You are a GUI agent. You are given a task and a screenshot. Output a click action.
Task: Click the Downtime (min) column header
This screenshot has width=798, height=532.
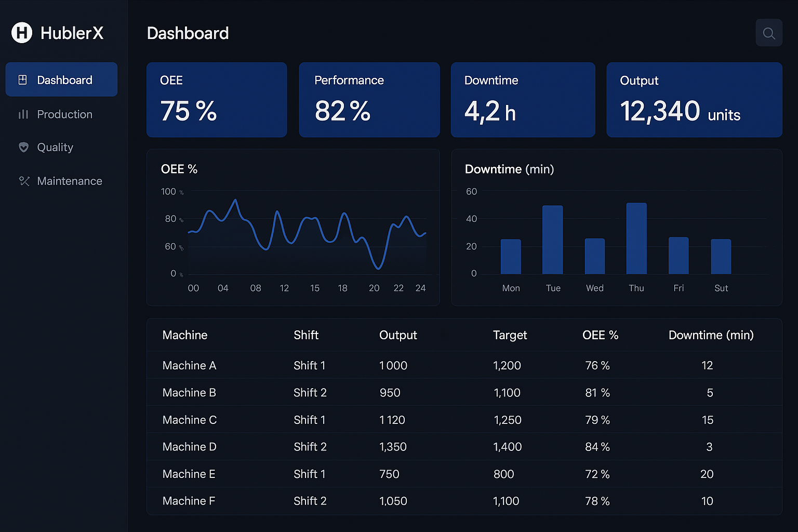[x=711, y=335]
